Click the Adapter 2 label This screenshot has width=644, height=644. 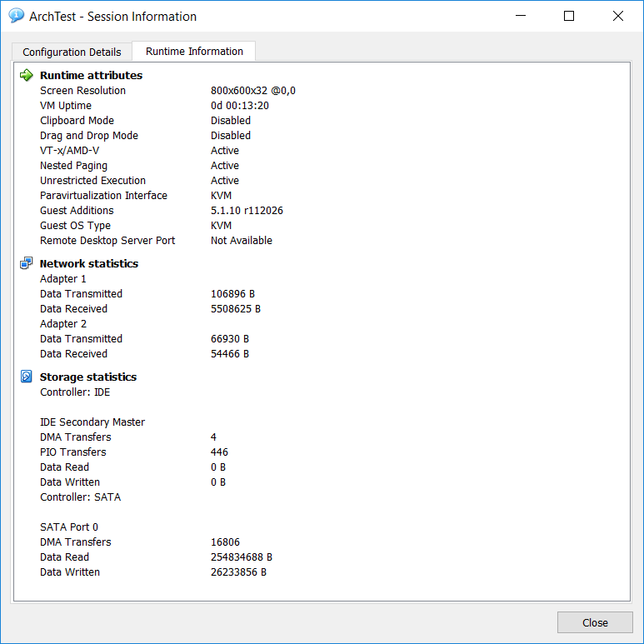pyautogui.click(x=63, y=324)
